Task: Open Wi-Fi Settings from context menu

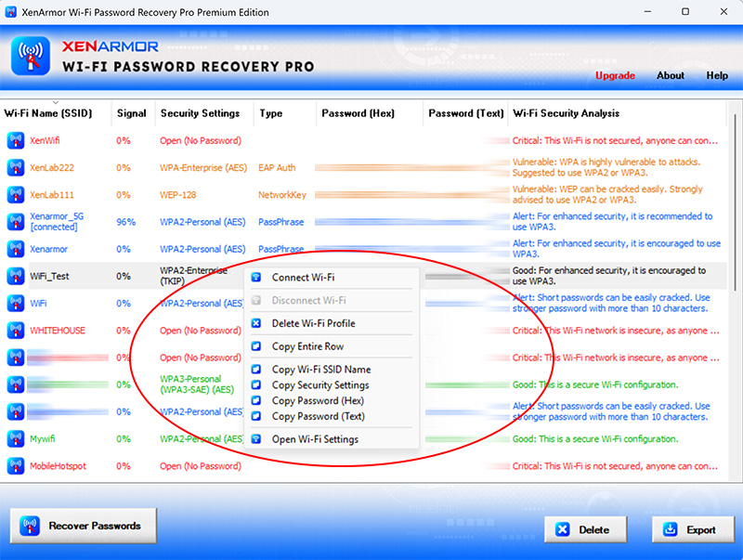Action: [315, 439]
